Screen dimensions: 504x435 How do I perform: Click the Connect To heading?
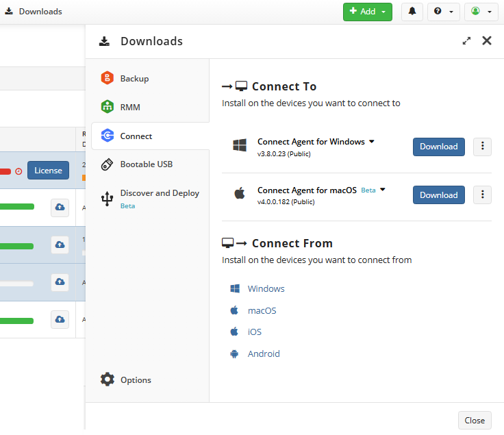tap(284, 86)
